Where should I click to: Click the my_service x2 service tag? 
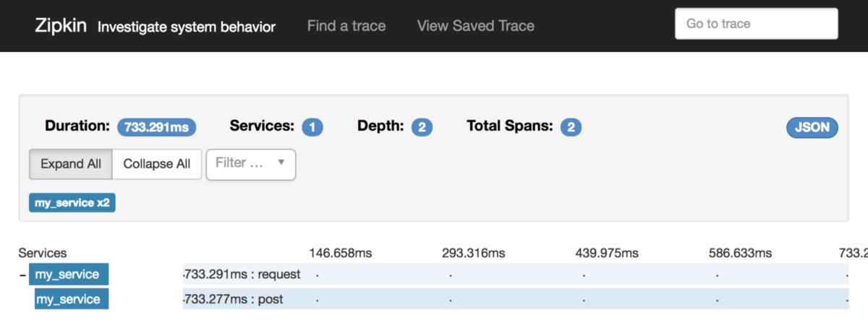(x=72, y=203)
